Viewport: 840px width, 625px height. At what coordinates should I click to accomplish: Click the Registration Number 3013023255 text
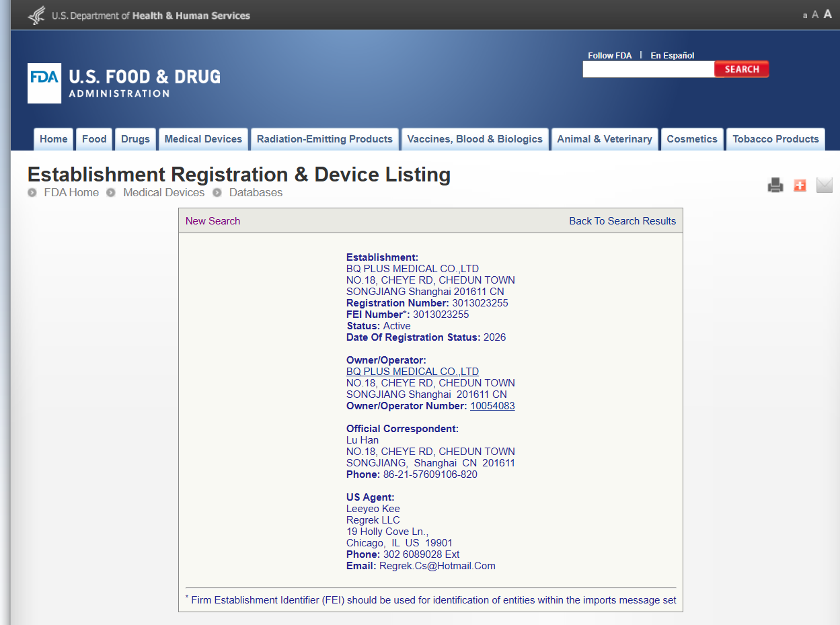(427, 303)
